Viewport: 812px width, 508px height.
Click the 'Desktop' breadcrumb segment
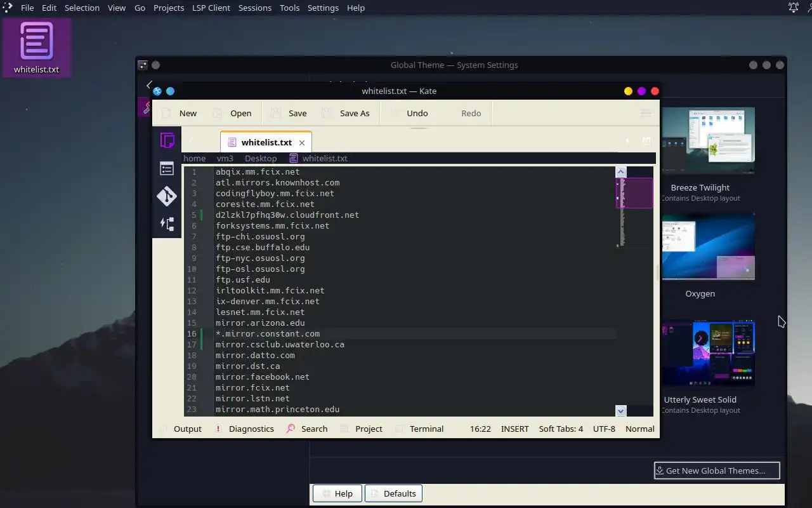pos(261,158)
